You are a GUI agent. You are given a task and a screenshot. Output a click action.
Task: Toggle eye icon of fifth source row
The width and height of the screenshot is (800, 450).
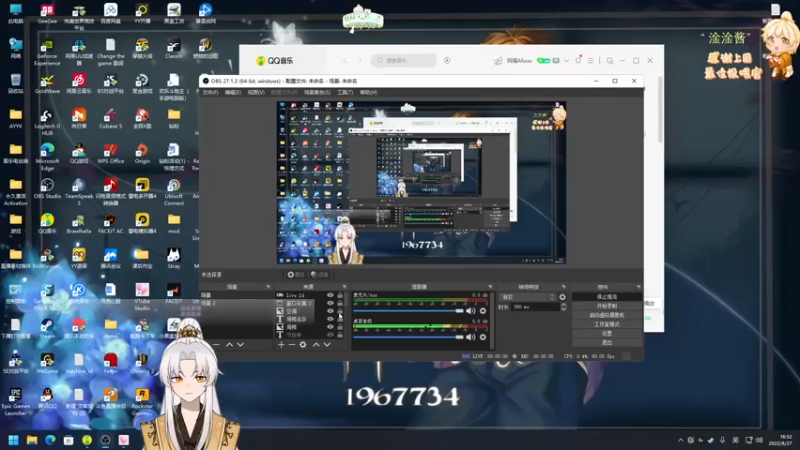click(330, 327)
